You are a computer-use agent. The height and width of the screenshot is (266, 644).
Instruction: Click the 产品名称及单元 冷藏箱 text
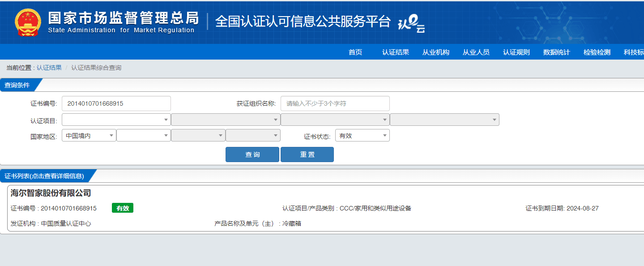click(x=258, y=223)
